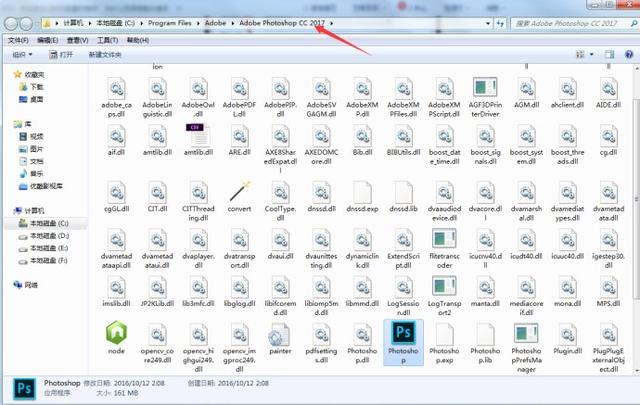Toggle the preview pane icon

(609, 54)
